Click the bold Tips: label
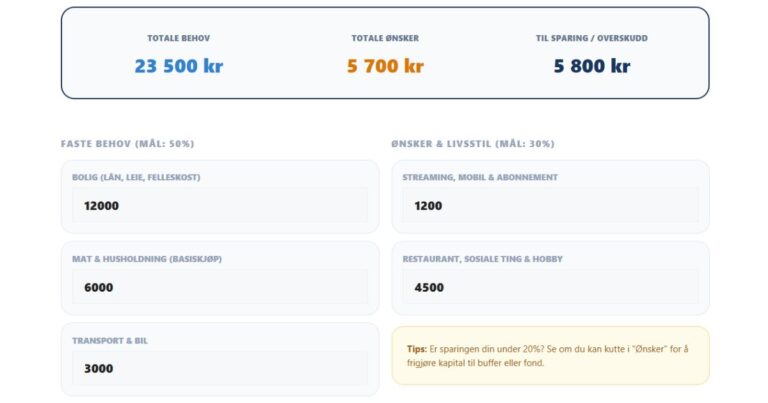The image size is (768, 403). [417, 350]
